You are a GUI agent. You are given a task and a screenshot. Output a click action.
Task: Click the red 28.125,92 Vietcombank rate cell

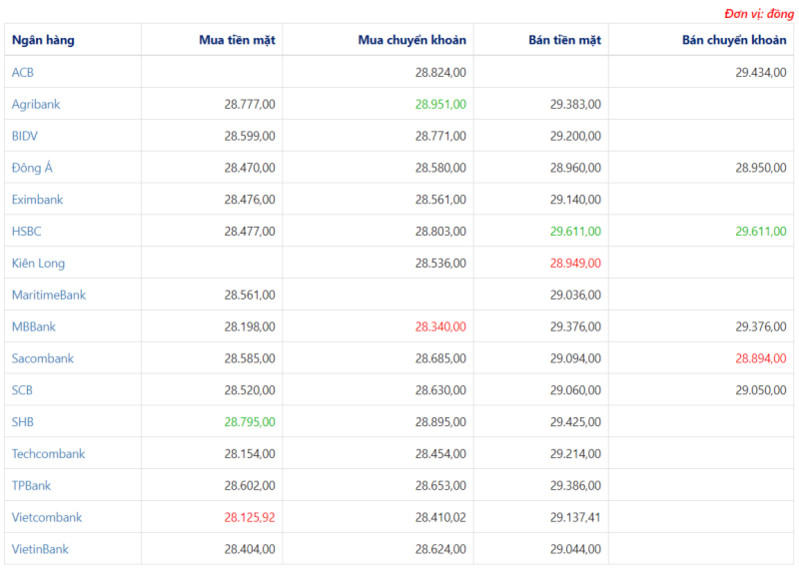(x=249, y=518)
